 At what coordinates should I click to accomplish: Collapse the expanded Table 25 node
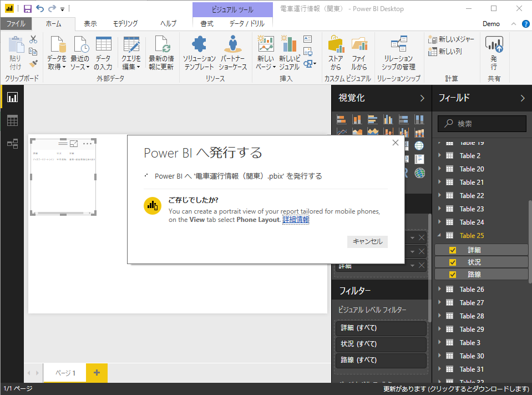click(439, 235)
